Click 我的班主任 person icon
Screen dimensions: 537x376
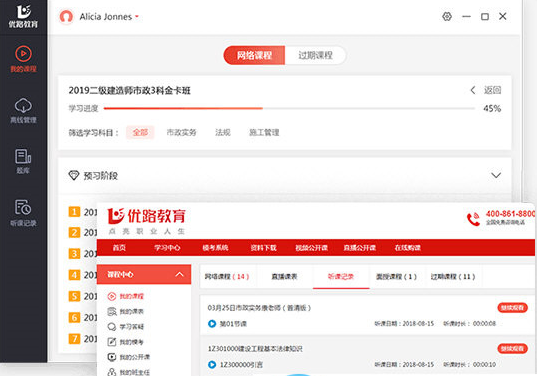[112, 372]
